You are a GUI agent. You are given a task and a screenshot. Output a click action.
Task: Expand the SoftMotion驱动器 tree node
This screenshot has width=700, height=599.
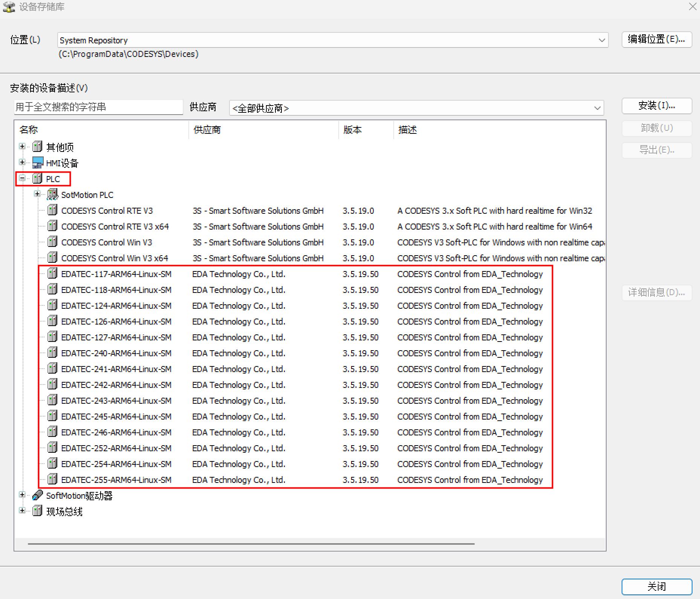tap(22, 495)
